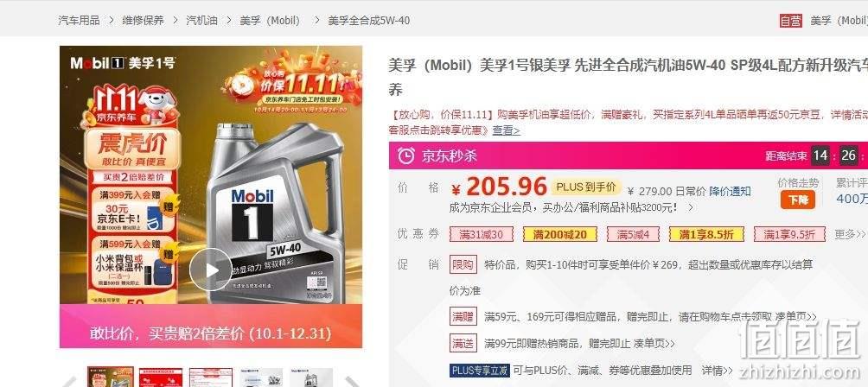Image resolution: width=868 pixels, height=387 pixels.
Task: Click the 京东秒杀 clock icon
Action: click(x=405, y=155)
